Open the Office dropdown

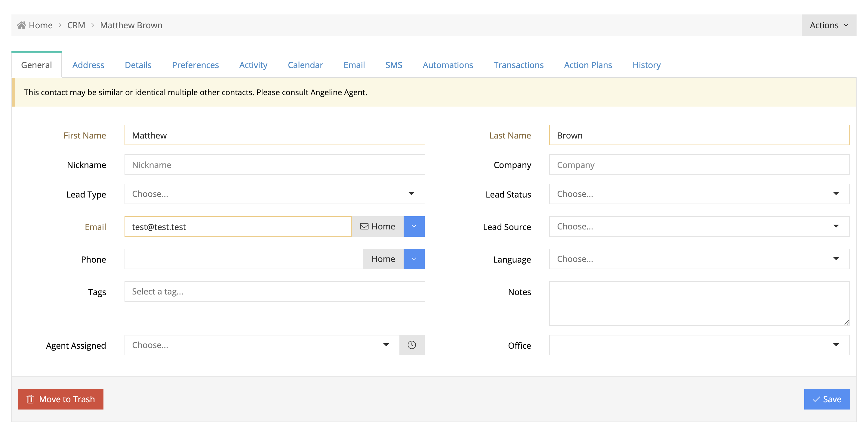pos(699,345)
